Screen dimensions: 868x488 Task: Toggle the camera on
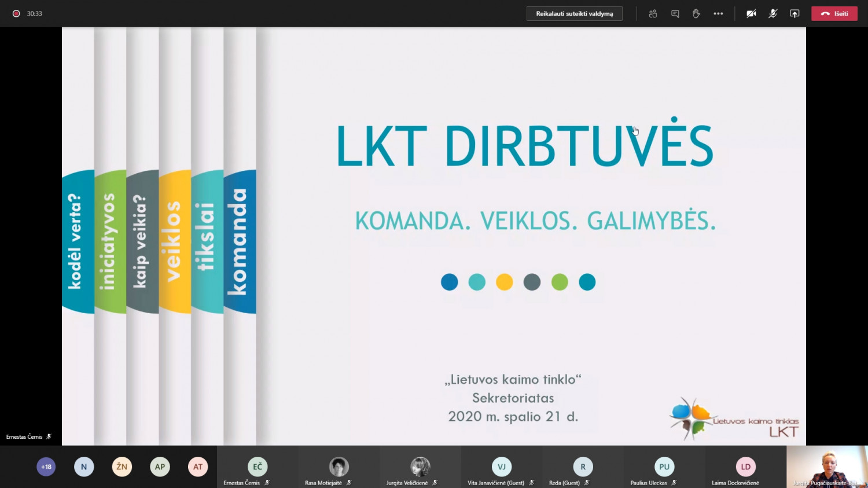[x=751, y=14]
